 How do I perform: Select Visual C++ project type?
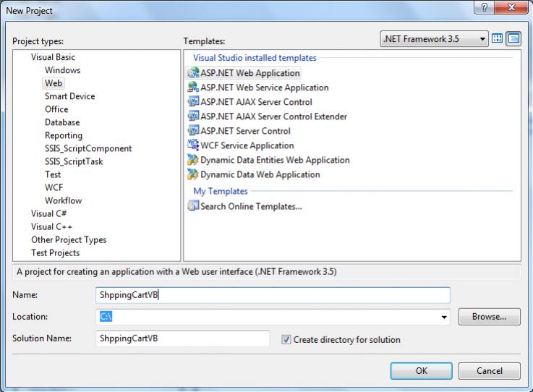51,227
